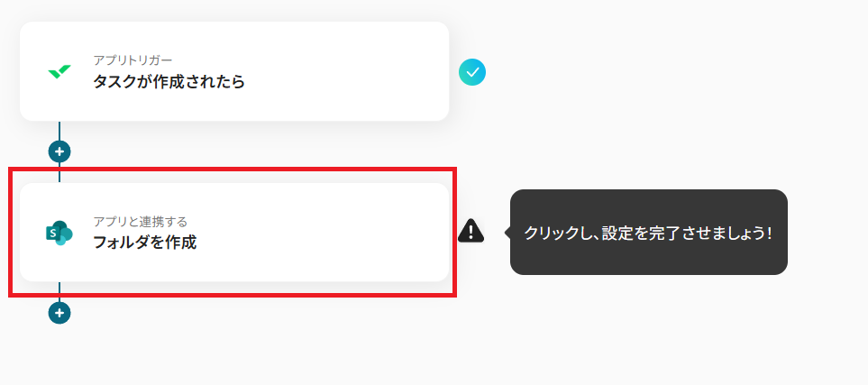Select the タスクが作成されたら title text
This screenshot has width=868, height=385.
click(169, 81)
